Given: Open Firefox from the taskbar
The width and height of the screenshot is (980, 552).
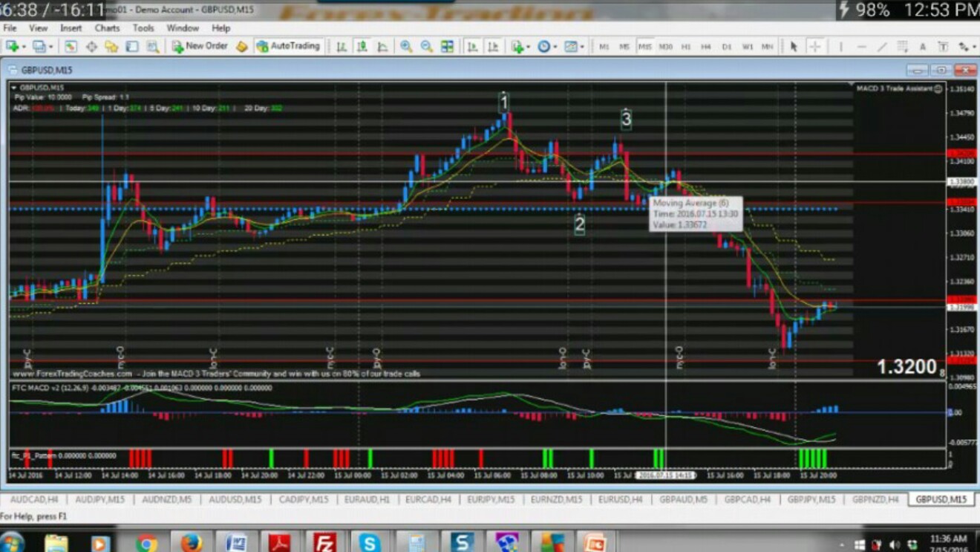Looking at the screenshot, I should coord(191,542).
